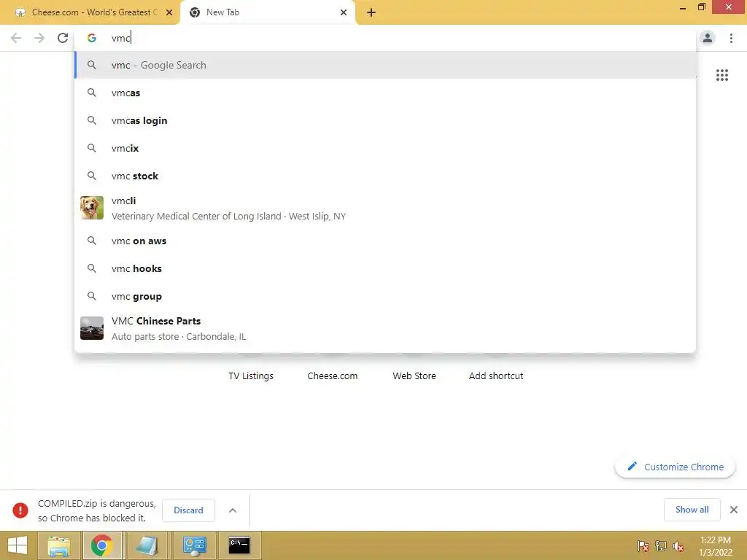Close the downloads bar

click(734, 510)
